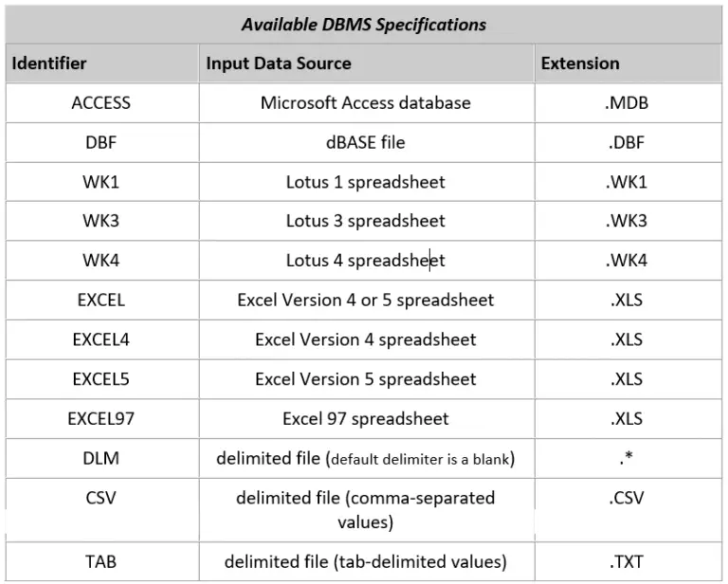Select the 'dBASE file' cell
This screenshot has width=728, height=584.
[365, 142]
